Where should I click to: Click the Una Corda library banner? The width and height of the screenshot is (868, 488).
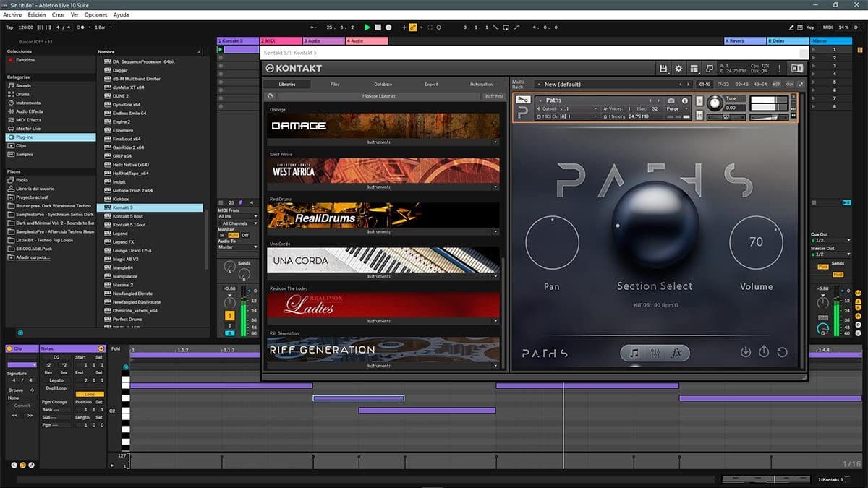pyautogui.click(x=383, y=260)
